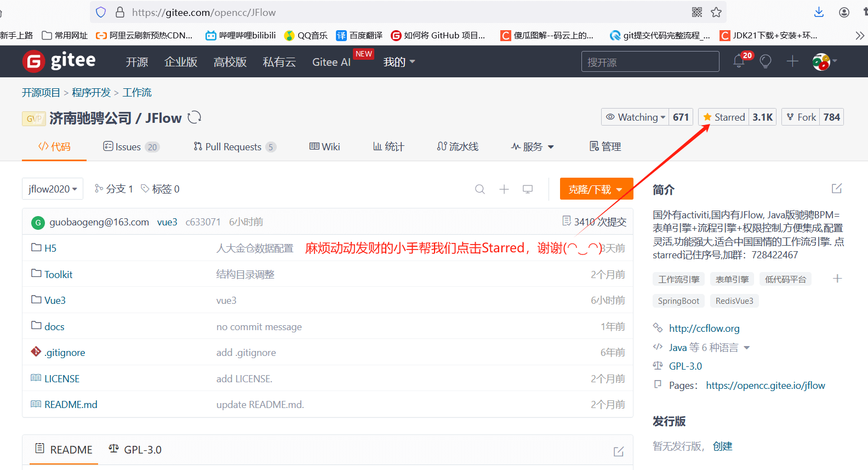Viewport: 868px width, 470px height.
Task: Open the Pull Requests tab
Action: click(x=234, y=147)
